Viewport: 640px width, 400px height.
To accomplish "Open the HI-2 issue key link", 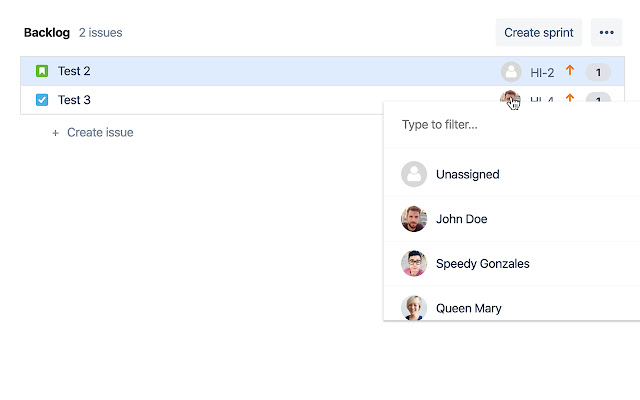I will point(542,72).
